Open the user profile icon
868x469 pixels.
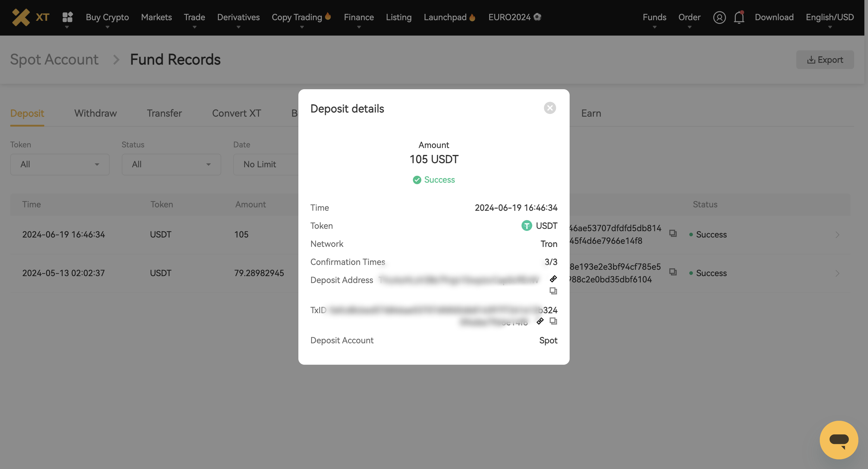click(719, 17)
